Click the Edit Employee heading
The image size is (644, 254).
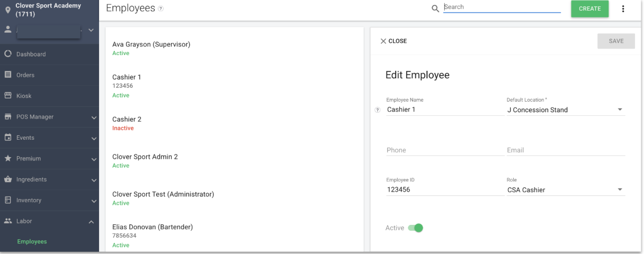pyautogui.click(x=417, y=75)
